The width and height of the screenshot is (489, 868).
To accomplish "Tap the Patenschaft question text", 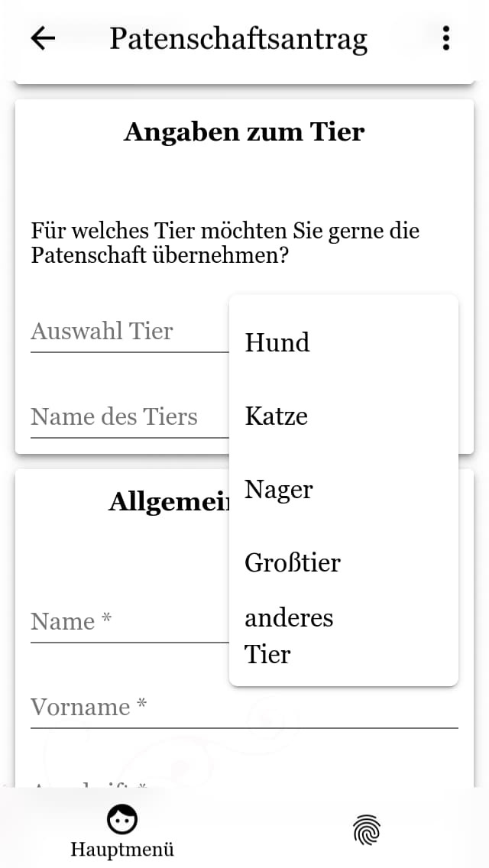I will pyautogui.click(x=225, y=243).
